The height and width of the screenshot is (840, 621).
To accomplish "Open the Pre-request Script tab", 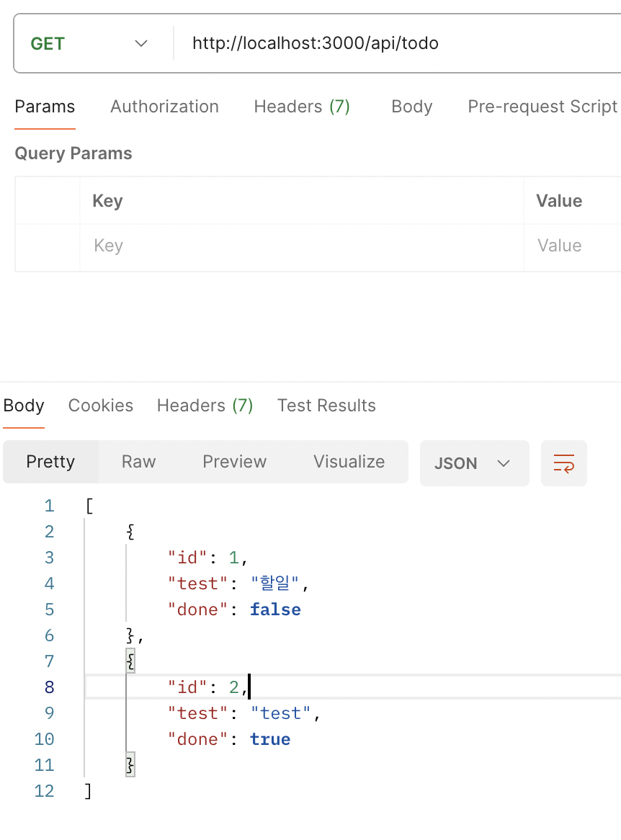I will (x=542, y=107).
